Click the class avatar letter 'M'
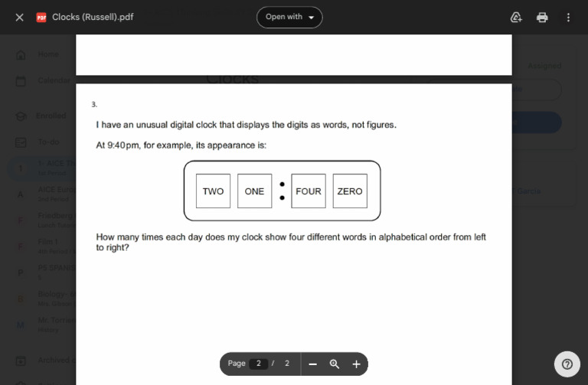This screenshot has height=385, width=588. coord(21,325)
